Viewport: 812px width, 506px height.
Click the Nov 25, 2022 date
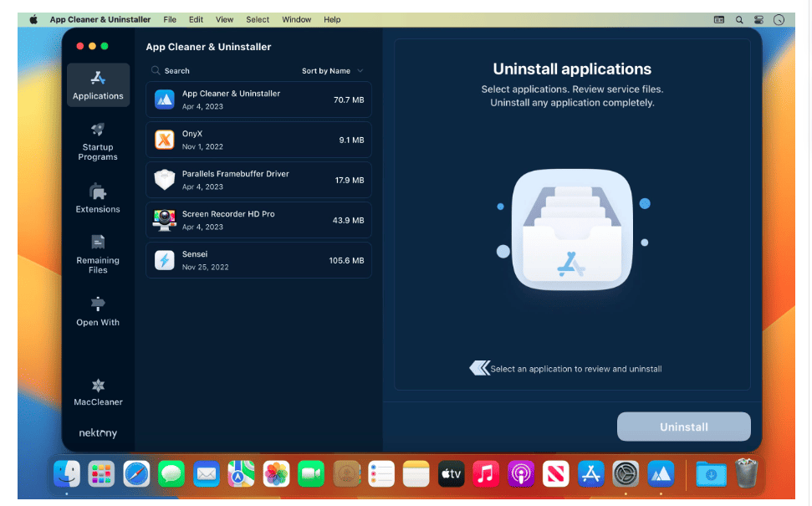click(x=205, y=268)
